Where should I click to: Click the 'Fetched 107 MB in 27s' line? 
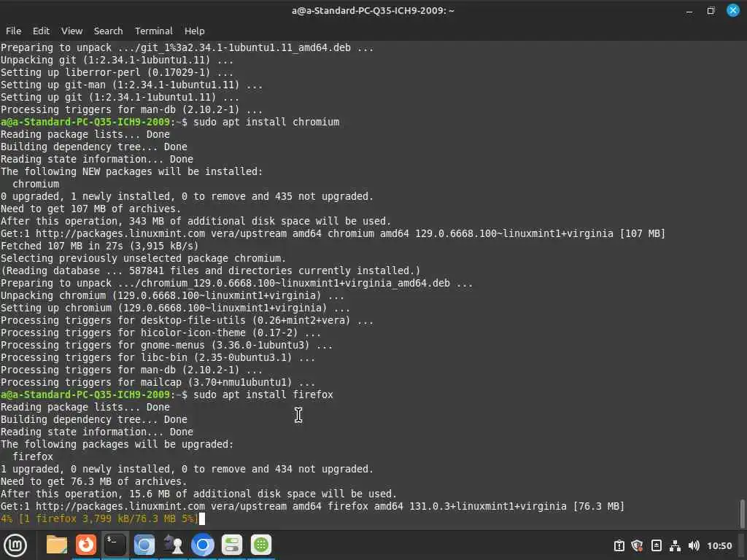click(x=99, y=246)
